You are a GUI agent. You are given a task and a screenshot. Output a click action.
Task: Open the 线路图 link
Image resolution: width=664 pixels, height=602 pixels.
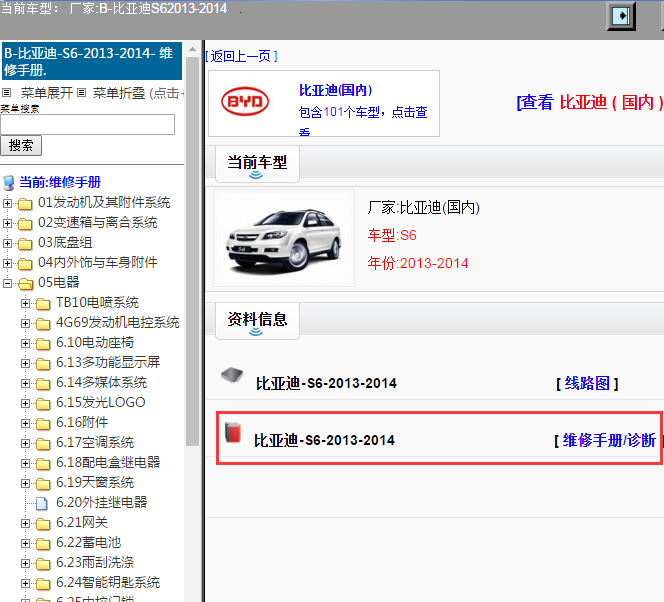[x=587, y=383]
